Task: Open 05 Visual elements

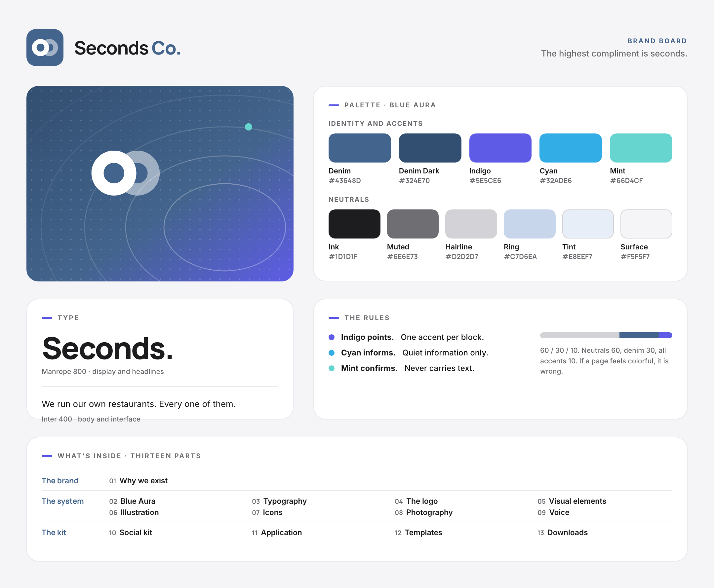Action: coord(572,501)
